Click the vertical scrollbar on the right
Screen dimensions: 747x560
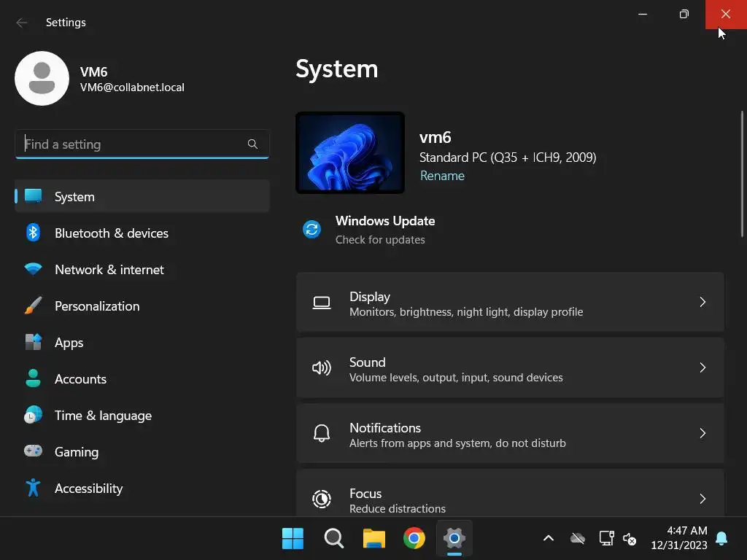click(x=742, y=174)
